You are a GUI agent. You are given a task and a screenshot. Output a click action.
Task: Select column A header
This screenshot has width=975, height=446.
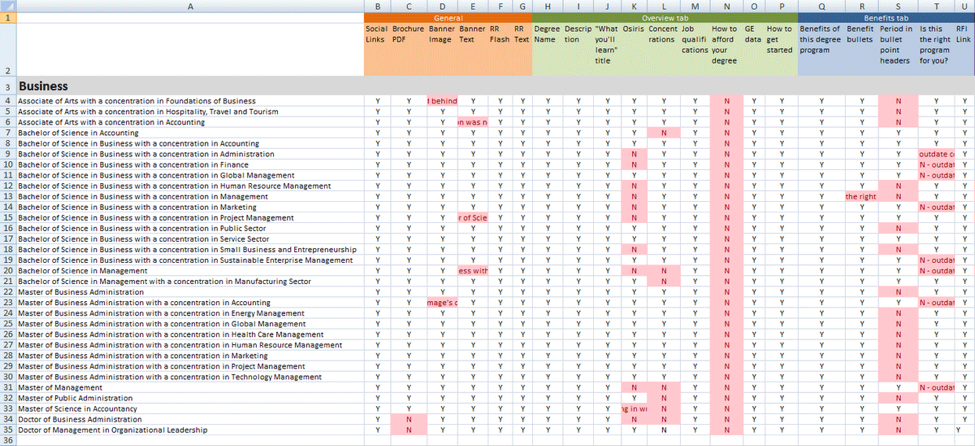(x=190, y=6)
